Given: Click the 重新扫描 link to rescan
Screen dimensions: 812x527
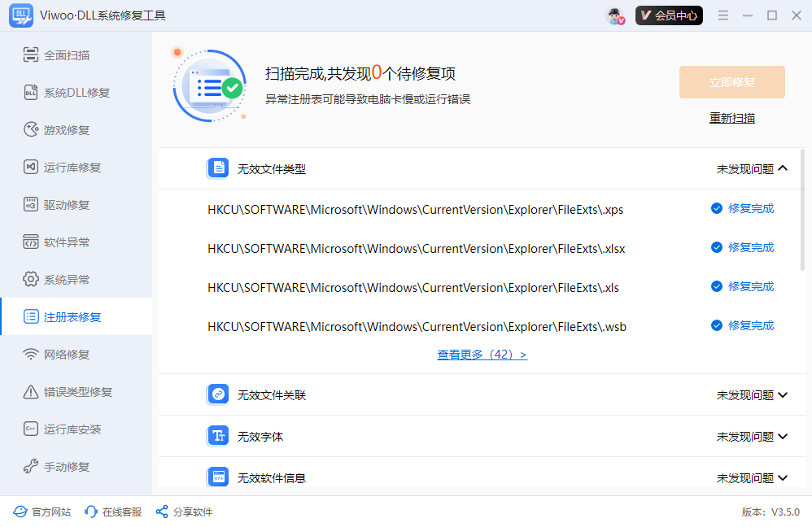Looking at the screenshot, I should [731, 117].
